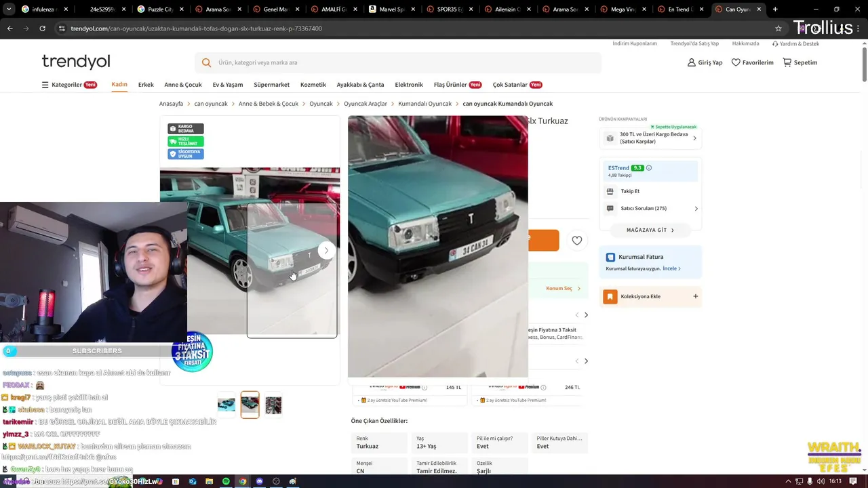The height and width of the screenshot is (488, 868).
Task: Open the Sepetim shopping cart
Action: [x=800, y=62]
